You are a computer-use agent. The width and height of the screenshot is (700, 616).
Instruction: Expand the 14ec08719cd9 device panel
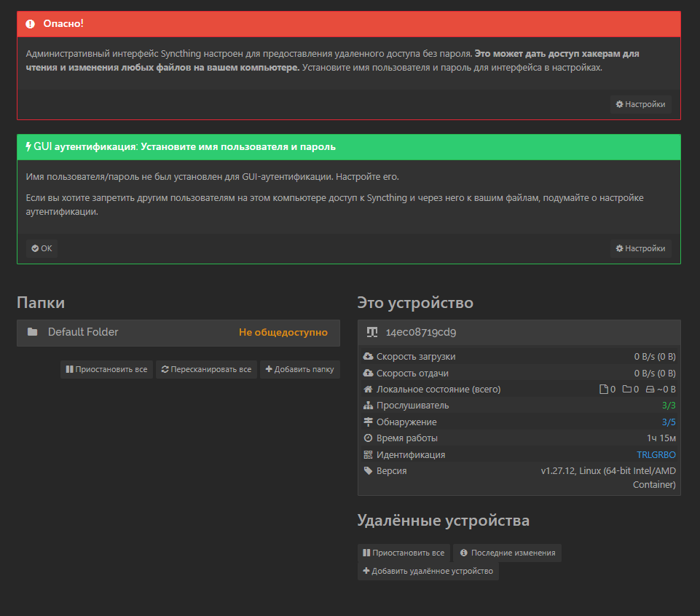(x=519, y=333)
